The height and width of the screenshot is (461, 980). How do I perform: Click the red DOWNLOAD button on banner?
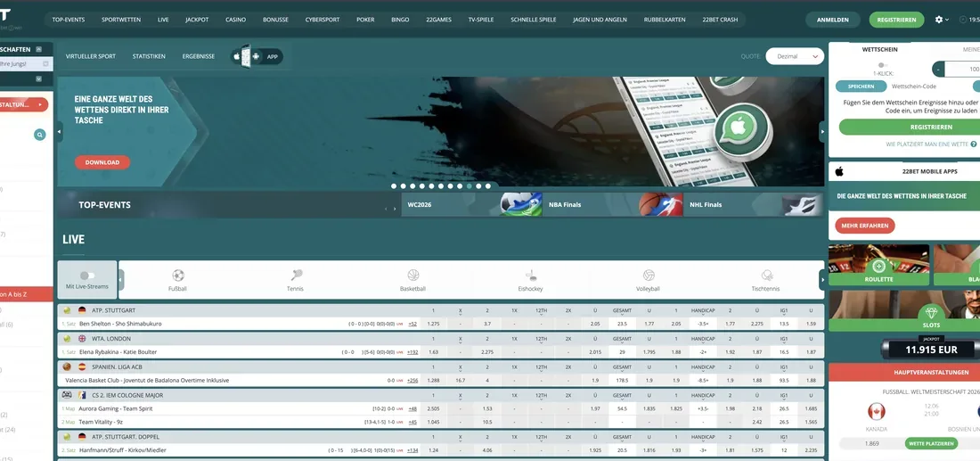coord(102,162)
